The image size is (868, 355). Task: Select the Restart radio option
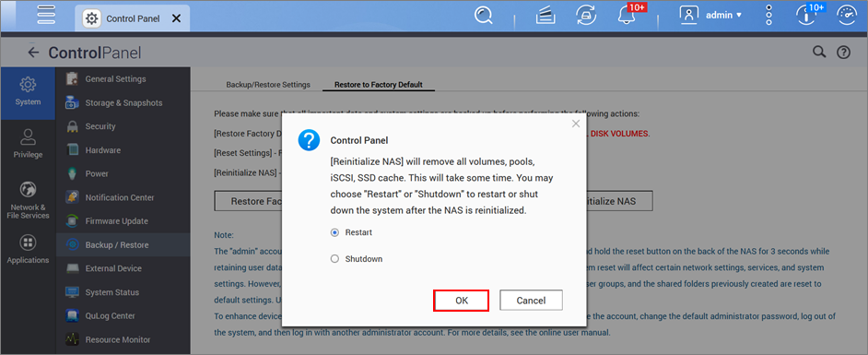[334, 232]
